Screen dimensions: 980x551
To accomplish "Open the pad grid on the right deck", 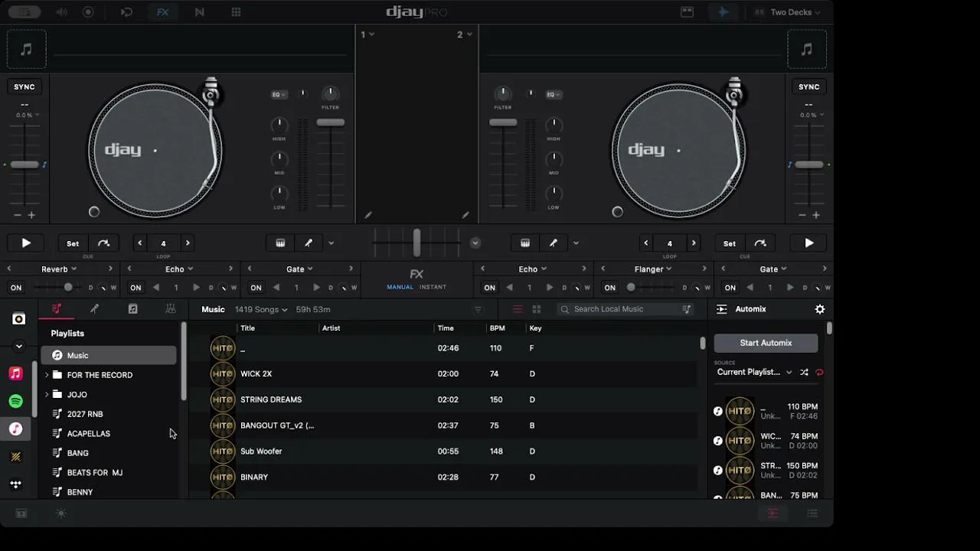I will pyautogui.click(x=525, y=243).
